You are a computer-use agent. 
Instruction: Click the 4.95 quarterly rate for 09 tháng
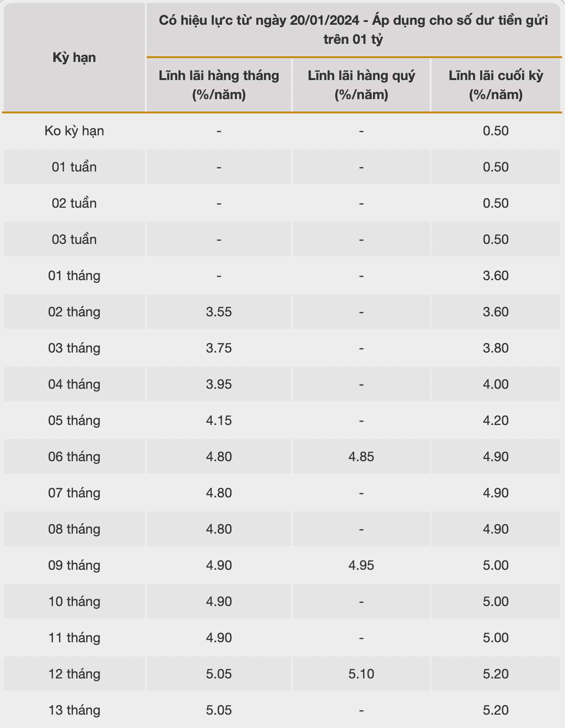[x=361, y=566]
